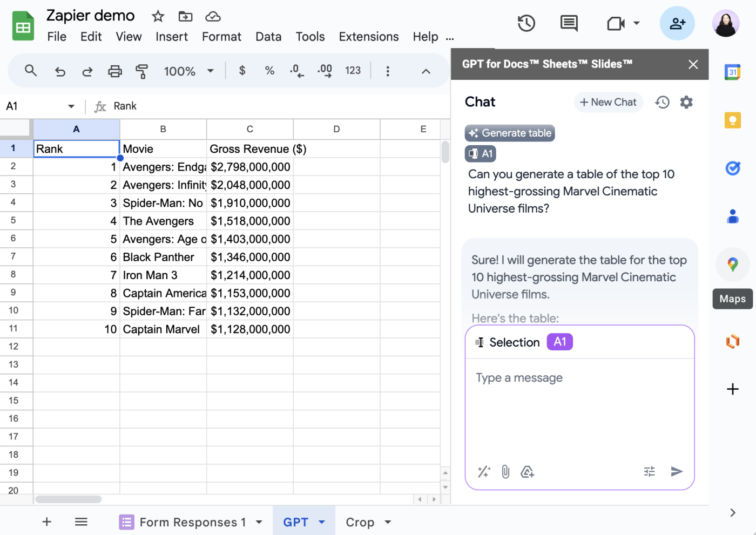Switch to the Crop sheet tab

(x=360, y=522)
